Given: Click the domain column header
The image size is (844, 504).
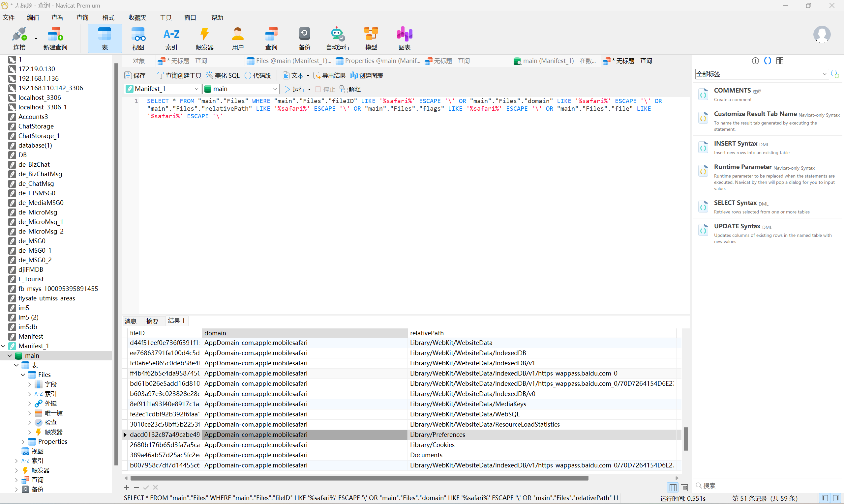Looking at the screenshot, I should [x=305, y=333].
